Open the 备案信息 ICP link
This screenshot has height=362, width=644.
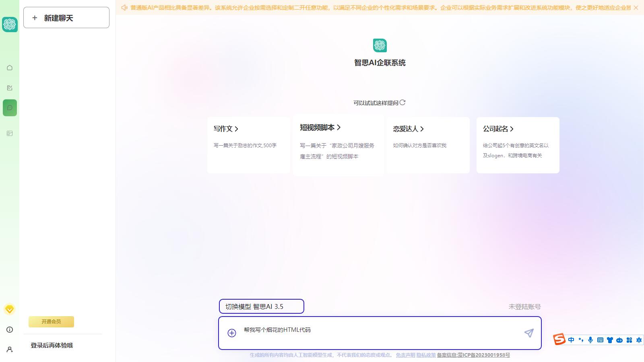[473, 355]
